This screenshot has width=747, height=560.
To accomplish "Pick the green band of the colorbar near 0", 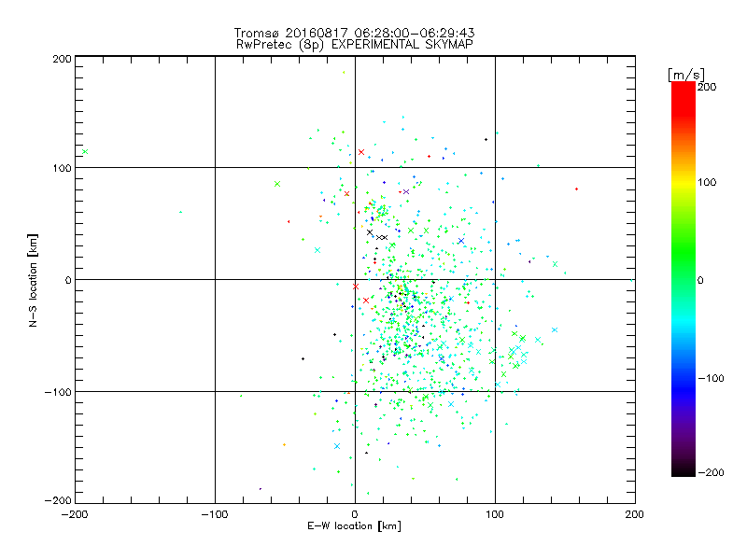I will click(x=684, y=280).
